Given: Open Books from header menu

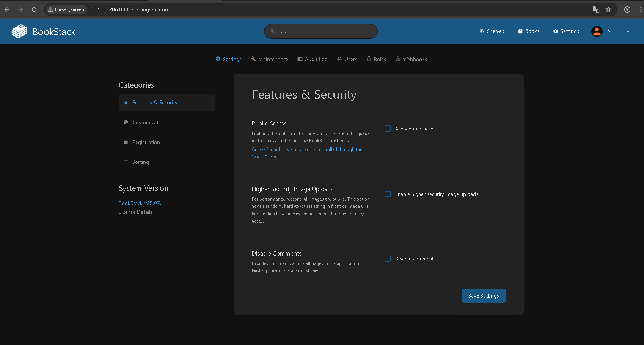Looking at the screenshot, I should 529,31.
